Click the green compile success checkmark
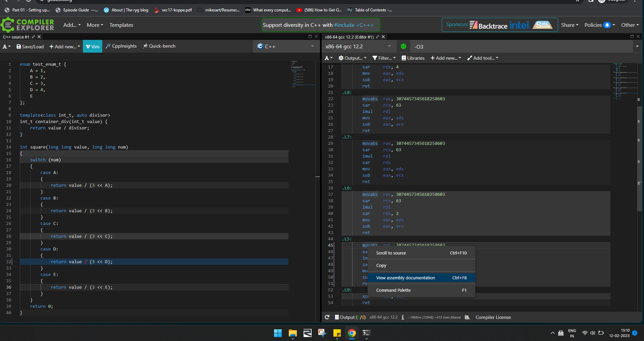 click(404, 46)
